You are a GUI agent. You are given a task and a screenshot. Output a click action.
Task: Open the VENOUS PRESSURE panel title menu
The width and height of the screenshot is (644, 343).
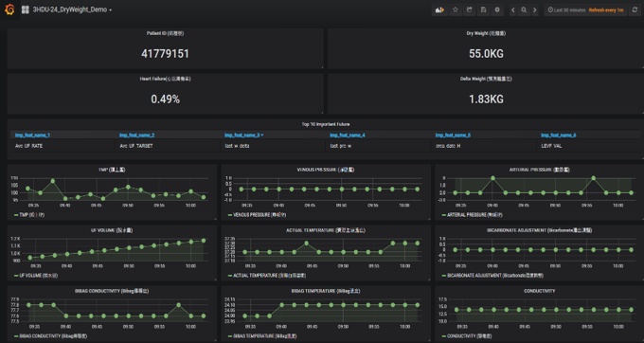[326, 170]
